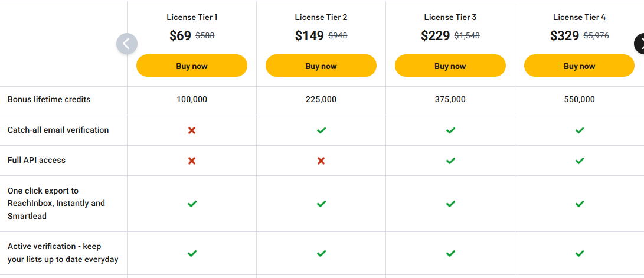Click the previous tier carousel arrow
This screenshot has width=644, height=278.
click(x=127, y=44)
